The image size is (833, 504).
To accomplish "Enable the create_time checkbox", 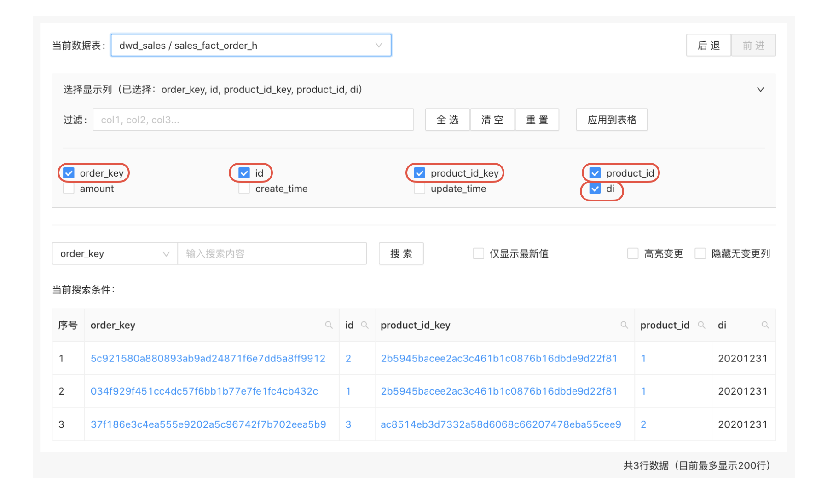I will click(x=244, y=189).
